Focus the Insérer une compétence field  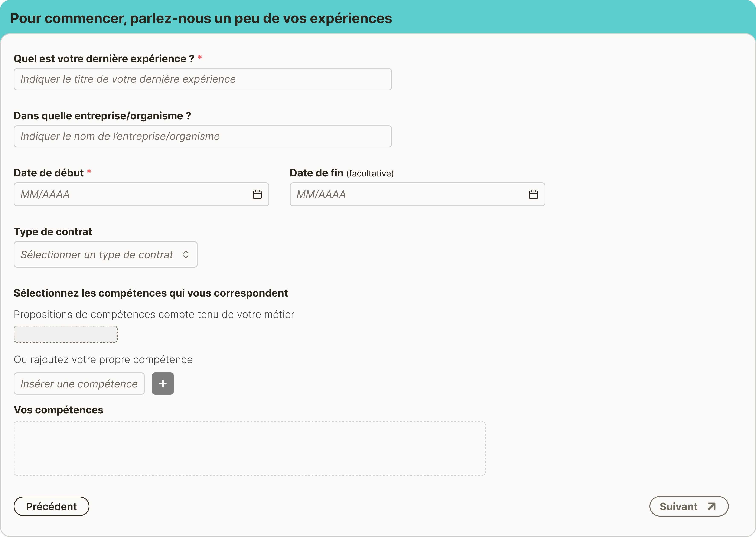click(x=79, y=384)
